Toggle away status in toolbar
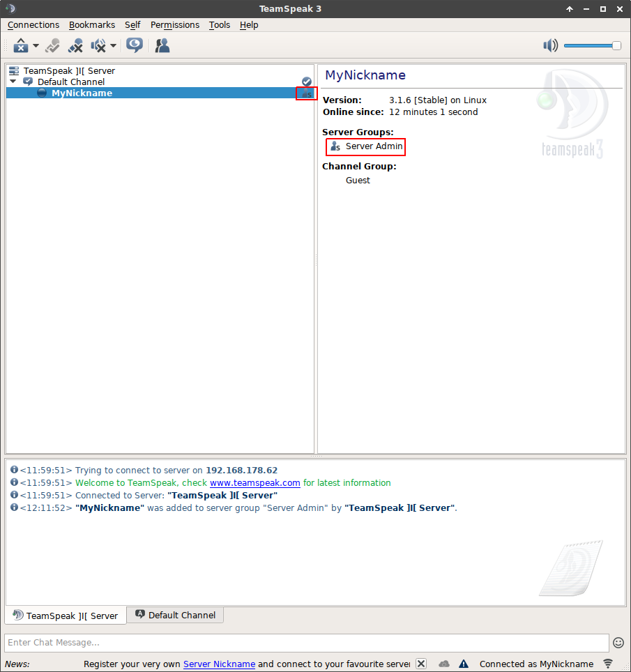The image size is (631, 672). coord(21,46)
